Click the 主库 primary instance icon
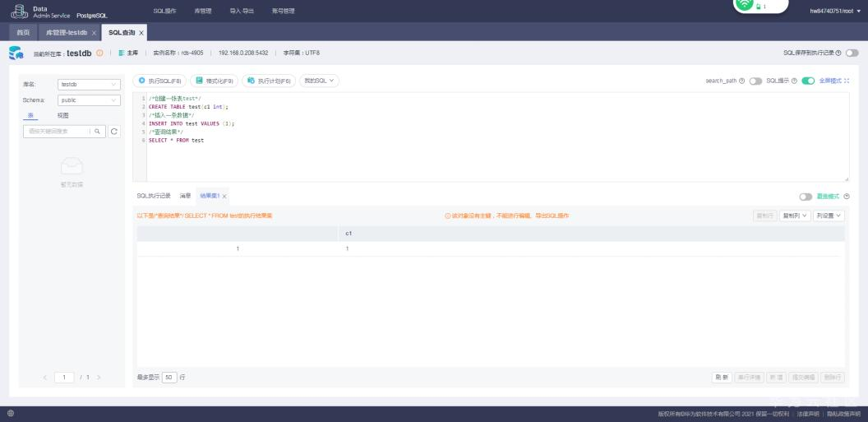Screen dimensions: 868x422 [122, 53]
